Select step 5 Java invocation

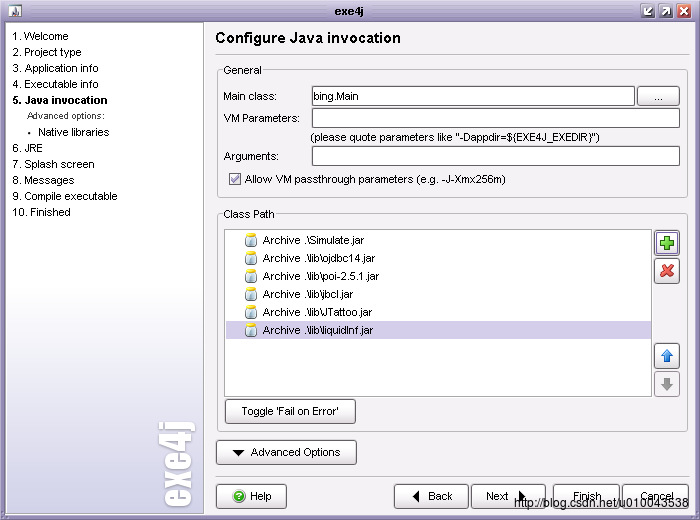60,100
